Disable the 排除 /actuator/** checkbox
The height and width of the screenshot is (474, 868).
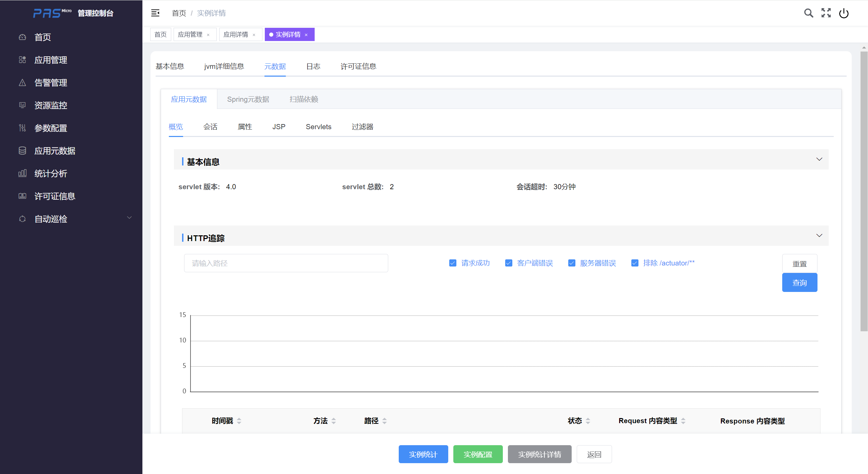click(635, 263)
